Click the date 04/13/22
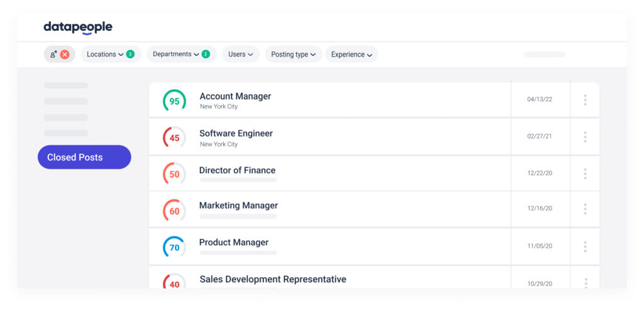Viewport: 644px width, 309px height. tap(540, 99)
